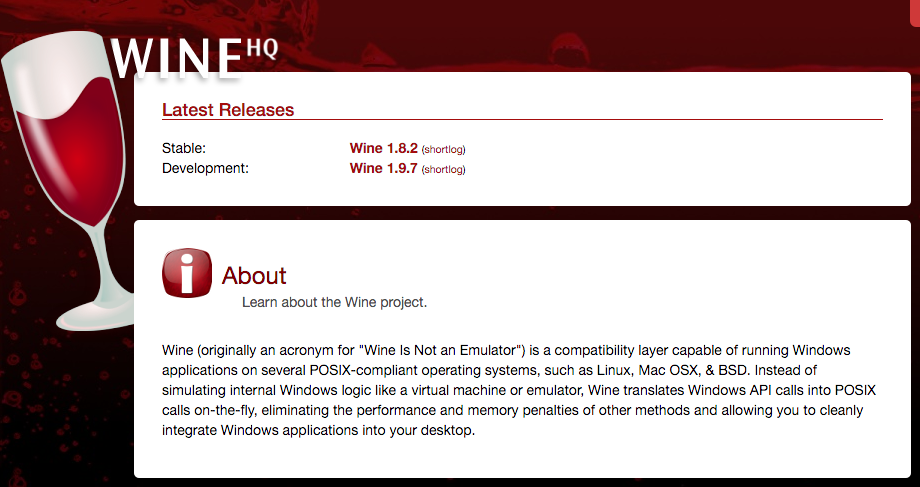Viewport: 920px width, 487px height.
Task: Click the Latest Releases heading
Action: point(228,110)
